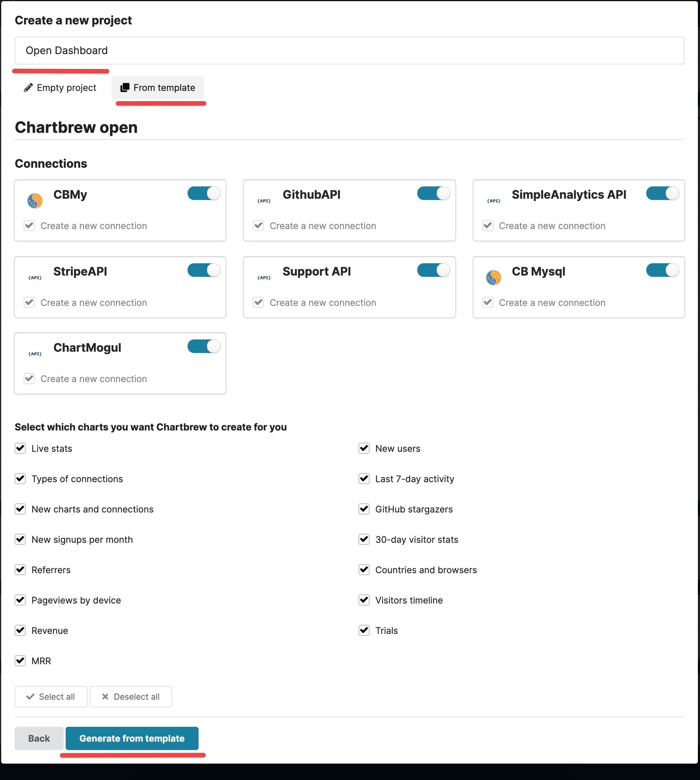700x780 pixels.
Task: Click the Generate from template button
Action: pos(132,738)
